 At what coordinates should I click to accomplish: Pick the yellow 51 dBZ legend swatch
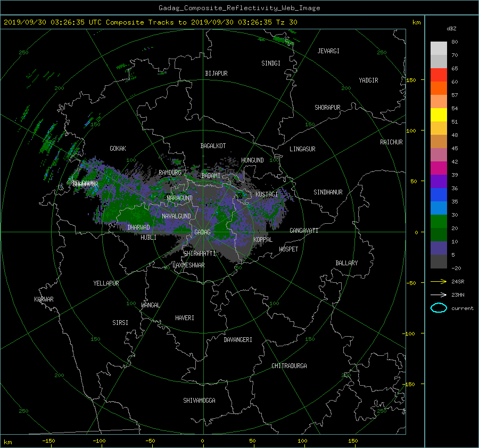[x=439, y=115]
